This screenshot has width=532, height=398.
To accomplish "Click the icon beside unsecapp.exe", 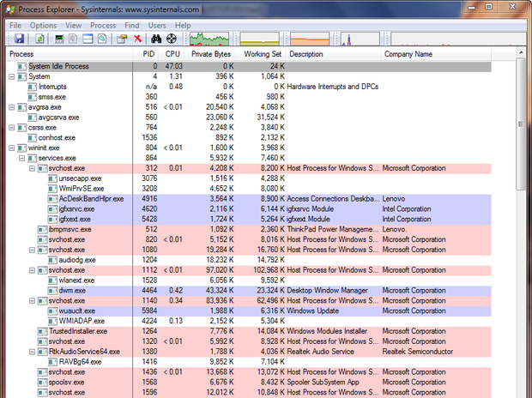I will pos(52,178).
